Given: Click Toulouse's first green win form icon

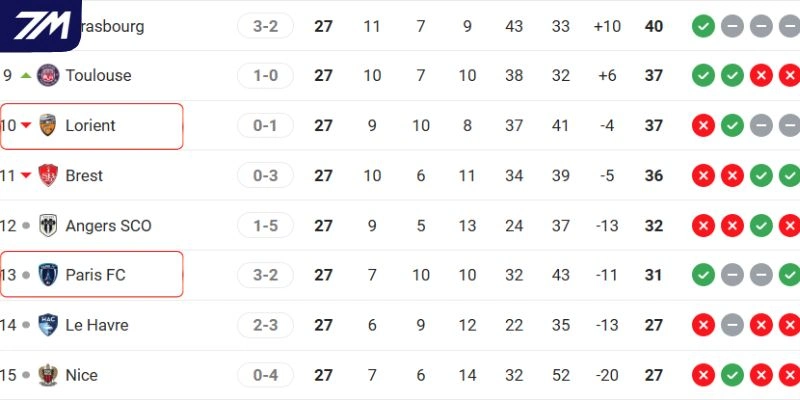Looking at the screenshot, I should [703, 75].
